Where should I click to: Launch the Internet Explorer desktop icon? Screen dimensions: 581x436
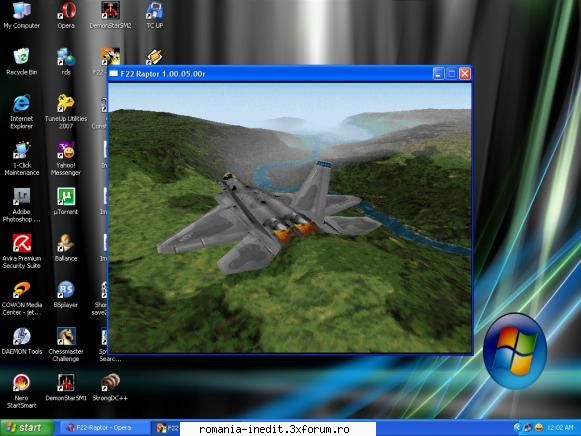[x=21, y=111]
